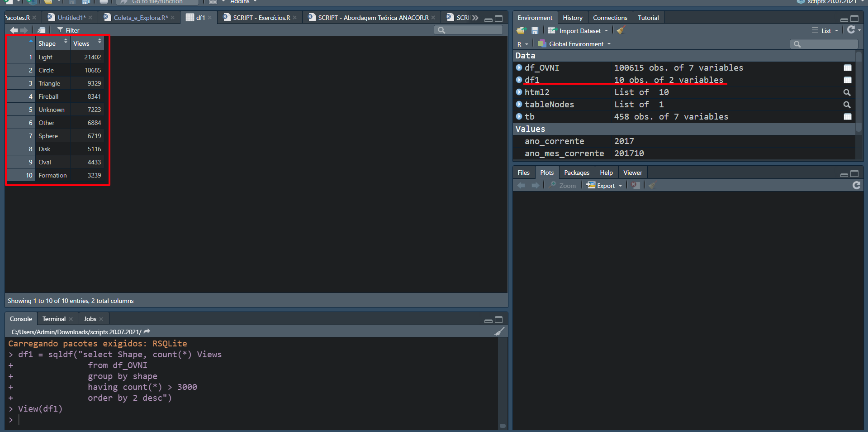Click the ano_mes_corrente value row
The height and width of the screenshot is (432, 868).
[x=684, y=154]
